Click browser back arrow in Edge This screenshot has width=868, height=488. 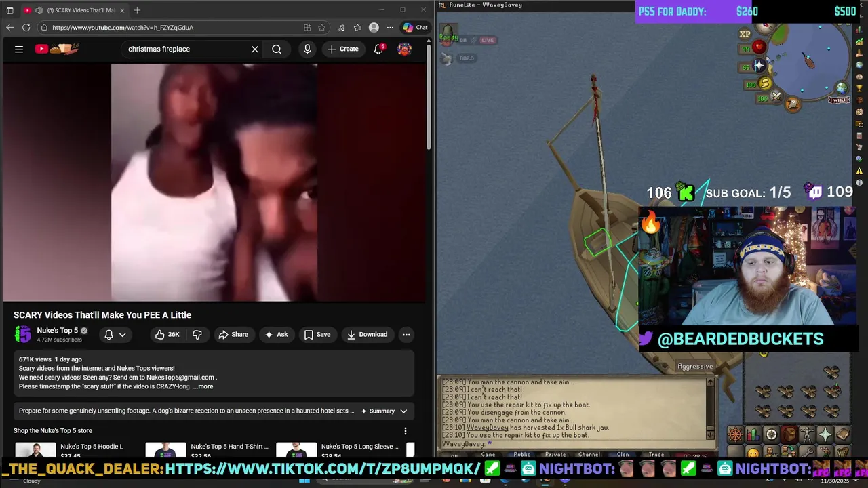click(9, 28)
